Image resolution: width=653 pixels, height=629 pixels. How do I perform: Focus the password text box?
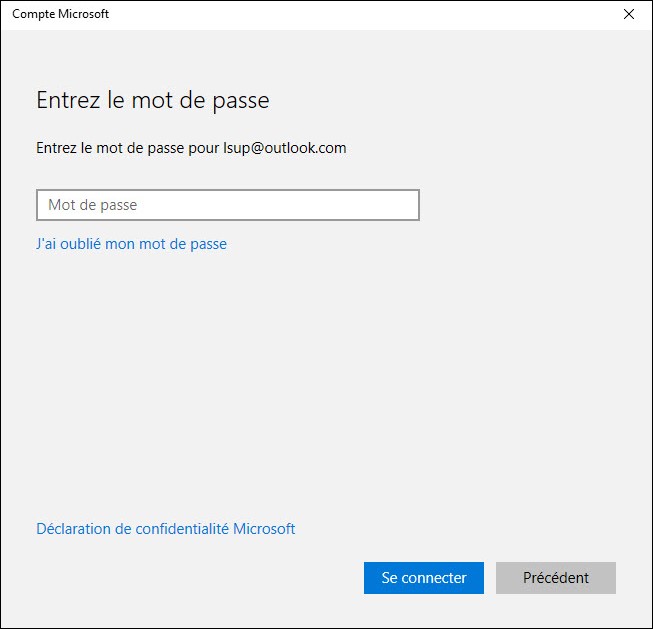tap(227, 205)
